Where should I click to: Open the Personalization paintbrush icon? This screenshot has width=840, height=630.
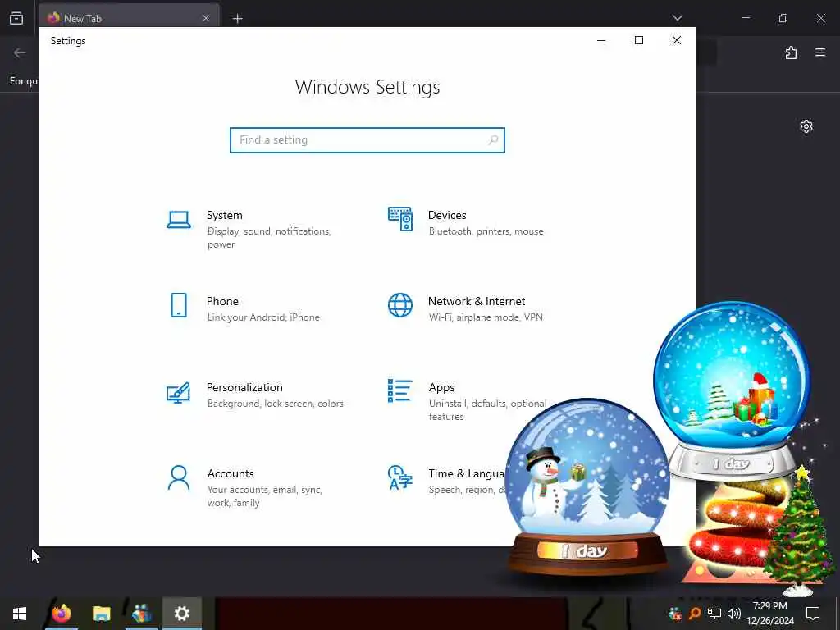pos(178,392)
